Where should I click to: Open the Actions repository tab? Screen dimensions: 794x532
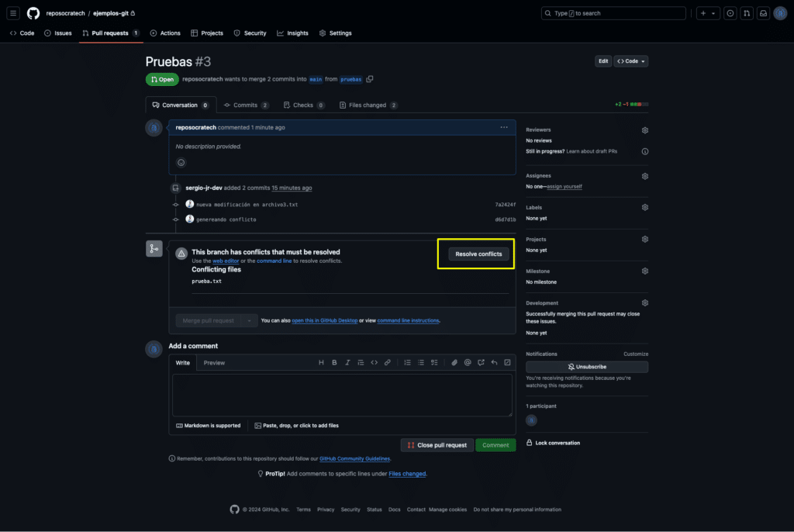coord(165,33)
